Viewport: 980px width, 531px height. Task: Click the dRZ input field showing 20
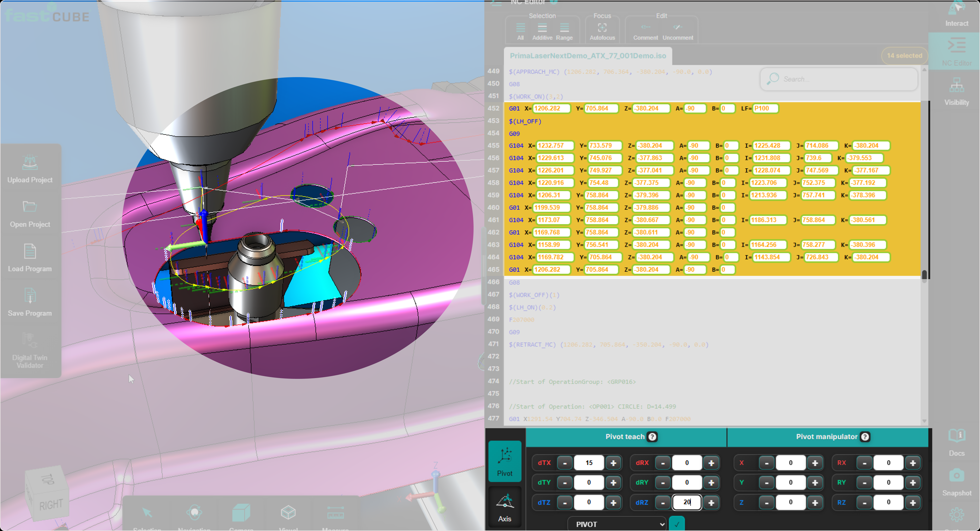(x=687, y=502)
